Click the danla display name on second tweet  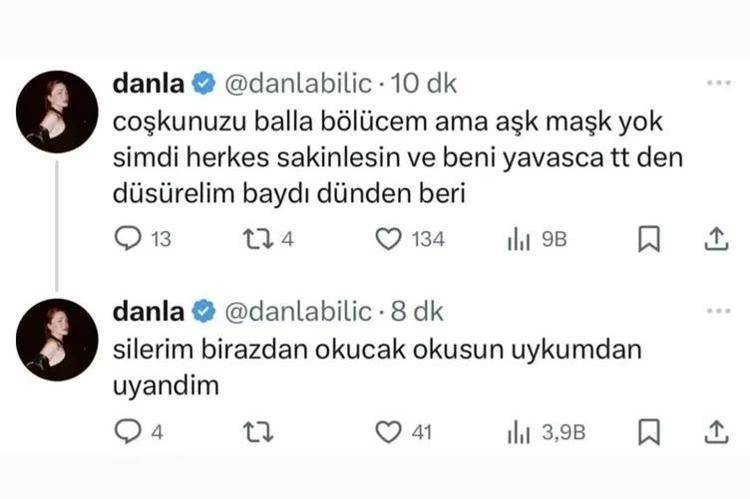[x=147, y=312]
